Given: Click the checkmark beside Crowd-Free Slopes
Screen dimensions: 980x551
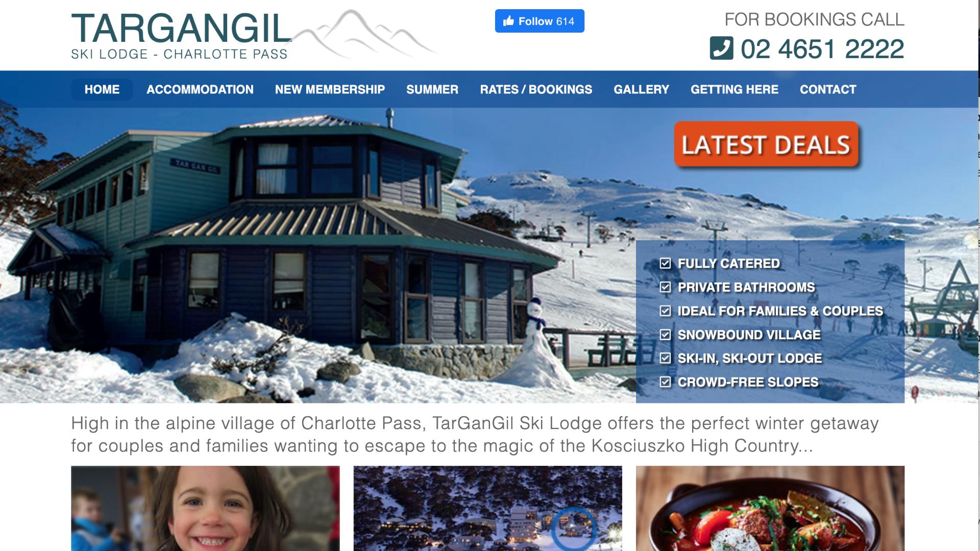Looking at the screenshot, I should [665, 382].
